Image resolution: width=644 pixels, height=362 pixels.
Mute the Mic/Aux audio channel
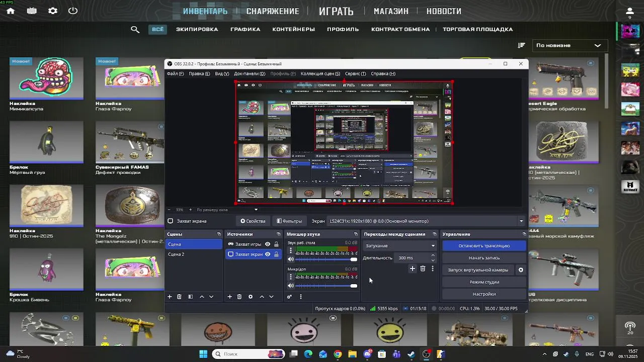pyautogui.click(x=291, y=286)
